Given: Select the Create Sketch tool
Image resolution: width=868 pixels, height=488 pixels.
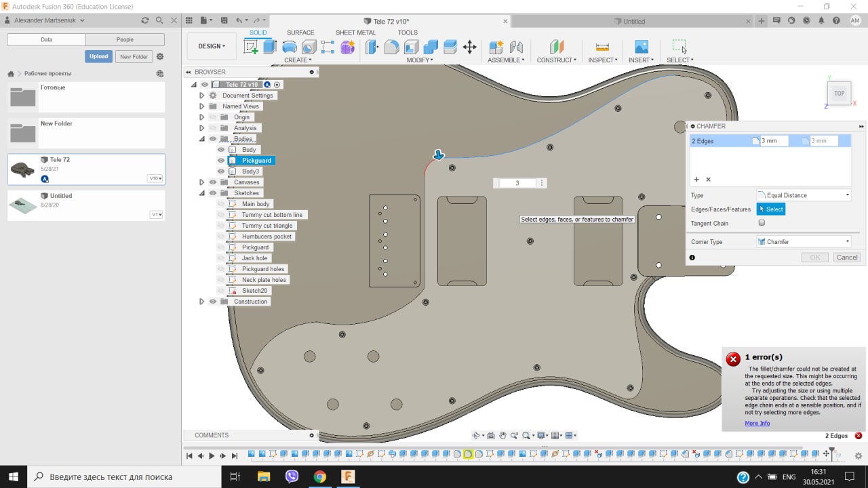Looking at the screenshot, I should coord(251,47).
